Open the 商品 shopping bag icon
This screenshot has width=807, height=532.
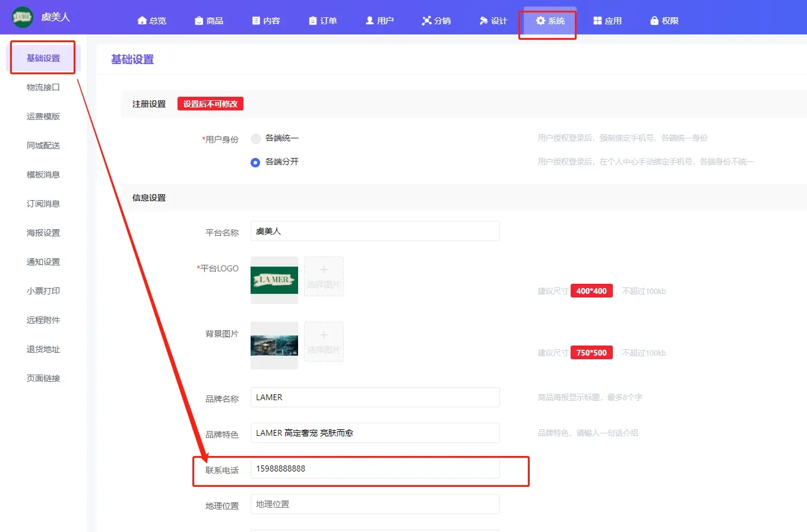tap(199, 21)
